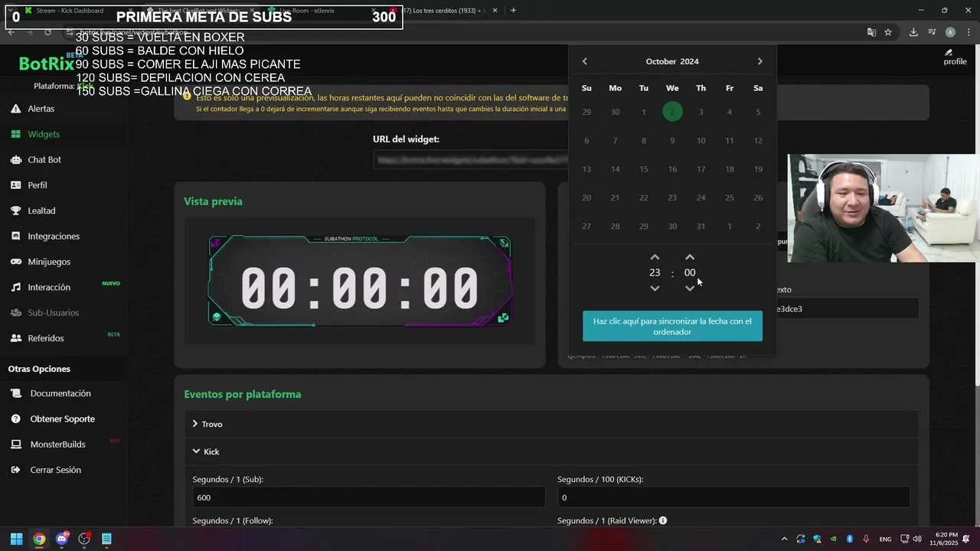Open the Minijuegos gamepad icon

[x=15, y=262]
